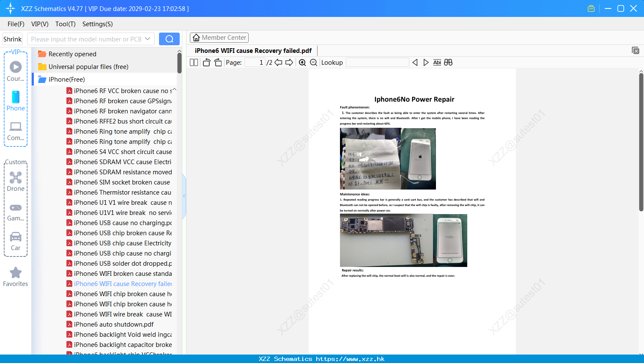Image resolution: width=644 pixels, height=363 pixels.
Task: Click the page number input field
Action: click(255, 62)
